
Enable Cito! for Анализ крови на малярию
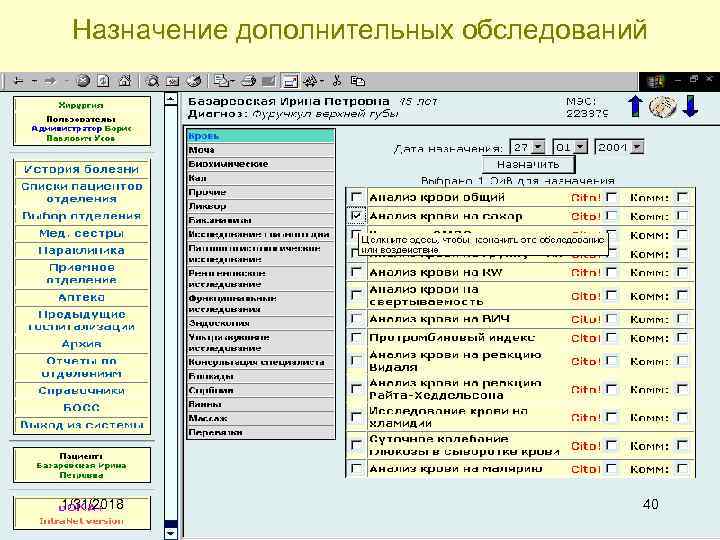pos(611,468)
